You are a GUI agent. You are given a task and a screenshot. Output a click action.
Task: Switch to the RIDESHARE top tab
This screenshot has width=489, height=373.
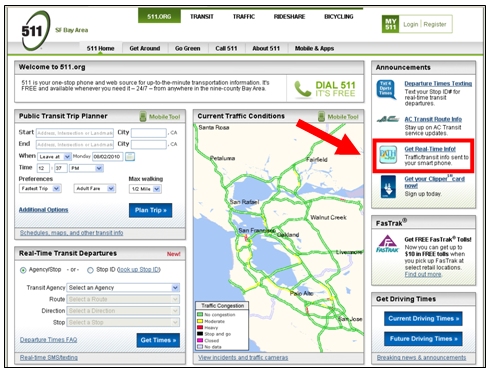(289, 16)
